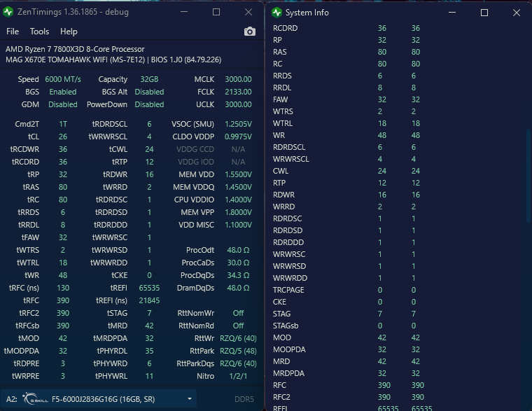Image resolution: width=532 pixels, height=411 pixels.
Task: Click the CKE row label in System Info
Action: coord(279,302)
